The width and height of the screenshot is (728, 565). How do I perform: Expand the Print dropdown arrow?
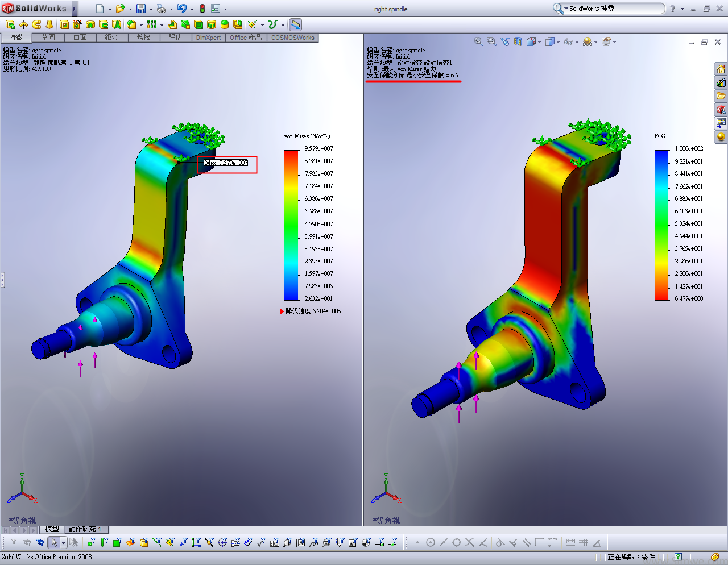[171, 9]
